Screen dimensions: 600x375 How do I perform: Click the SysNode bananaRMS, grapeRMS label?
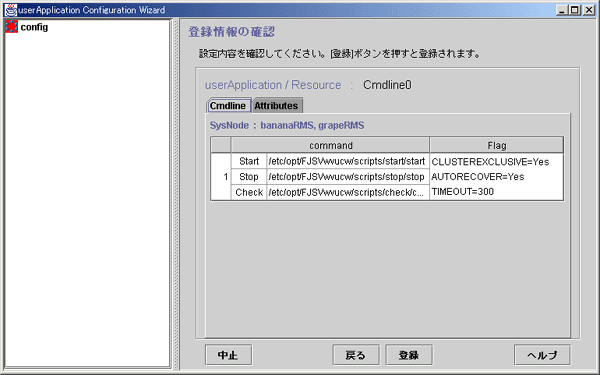coord(287,126)
